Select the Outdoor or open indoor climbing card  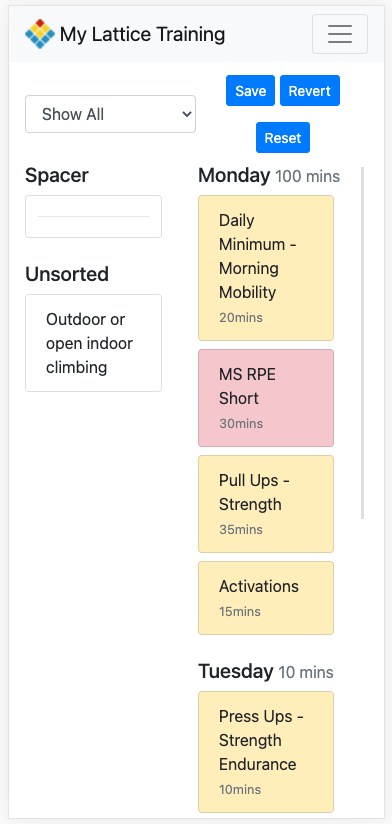tap(94, 343)
